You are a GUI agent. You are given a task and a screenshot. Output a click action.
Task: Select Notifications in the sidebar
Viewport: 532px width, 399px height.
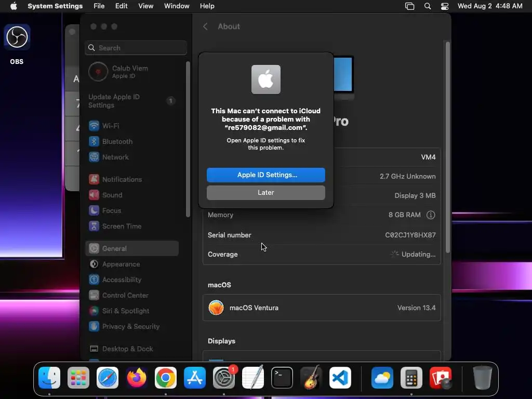(x=132, y=179)
